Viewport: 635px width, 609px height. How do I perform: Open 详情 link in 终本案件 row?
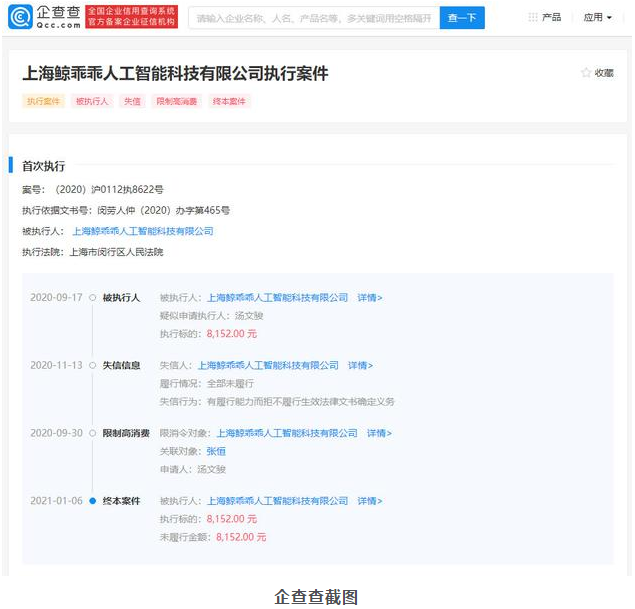click(x=370, y=501)
